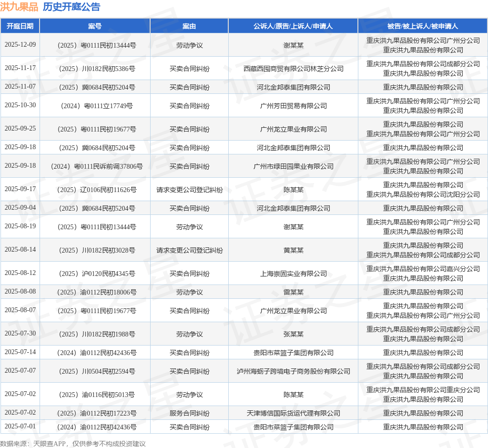Click case number in the 2025-09-04 row

(97, 209)
